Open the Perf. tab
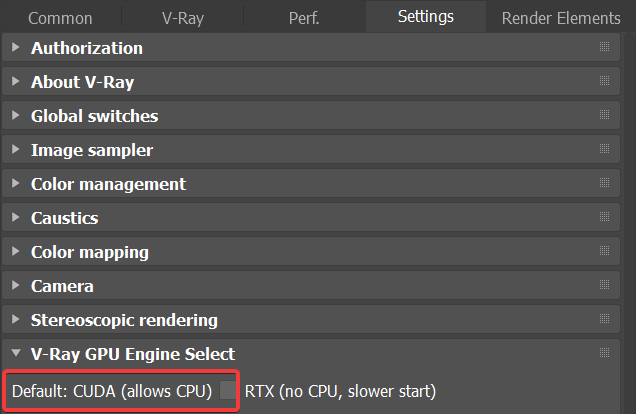The image size is (636, 414). click(304, 18)
